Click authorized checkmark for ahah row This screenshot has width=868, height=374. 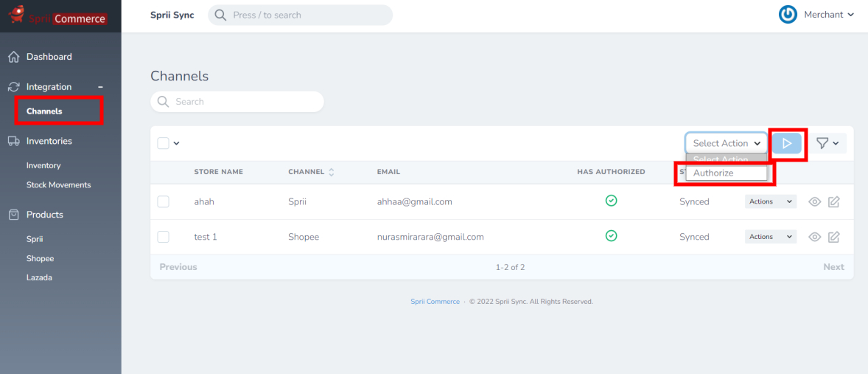pyautogui.click(x=611, y=201)
